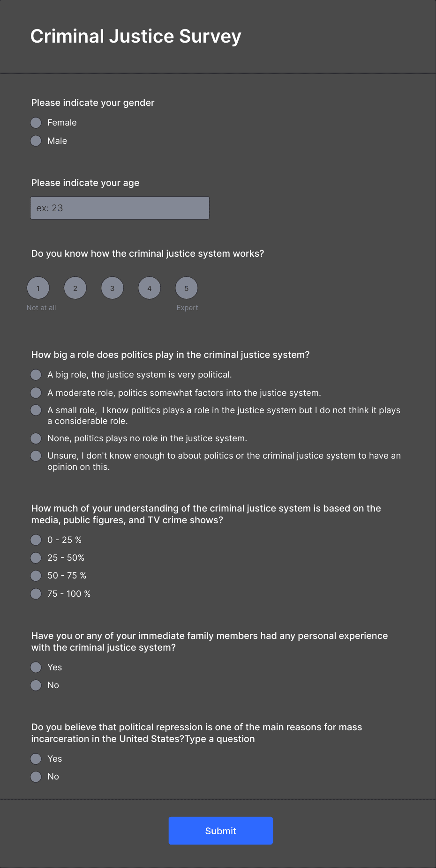The width and height of the screenshot is (436, 868).
Task: Choose '0 - 25 %' for media understanding
Action: [x=36, y=540]
